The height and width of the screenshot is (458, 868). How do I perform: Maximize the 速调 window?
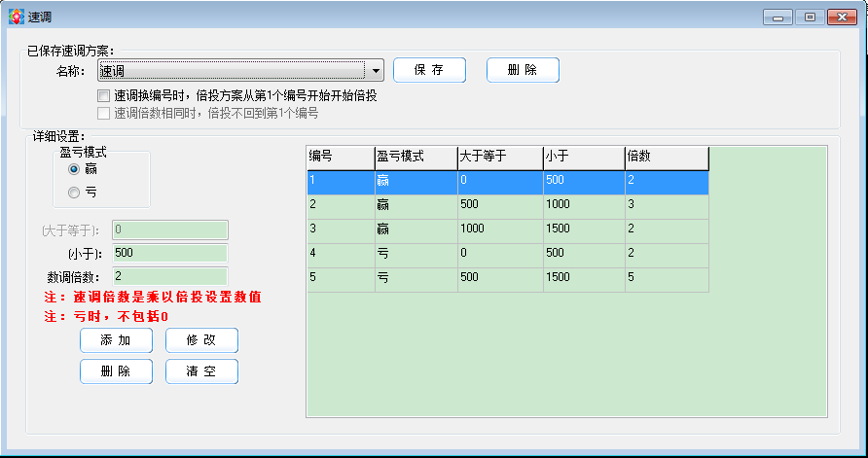click(809, 17)
